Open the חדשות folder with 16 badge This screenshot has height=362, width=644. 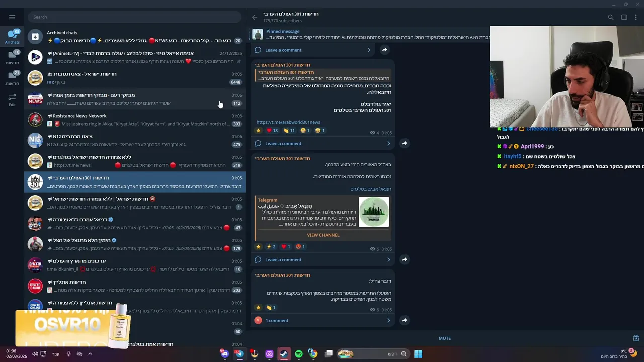point(12,57)
